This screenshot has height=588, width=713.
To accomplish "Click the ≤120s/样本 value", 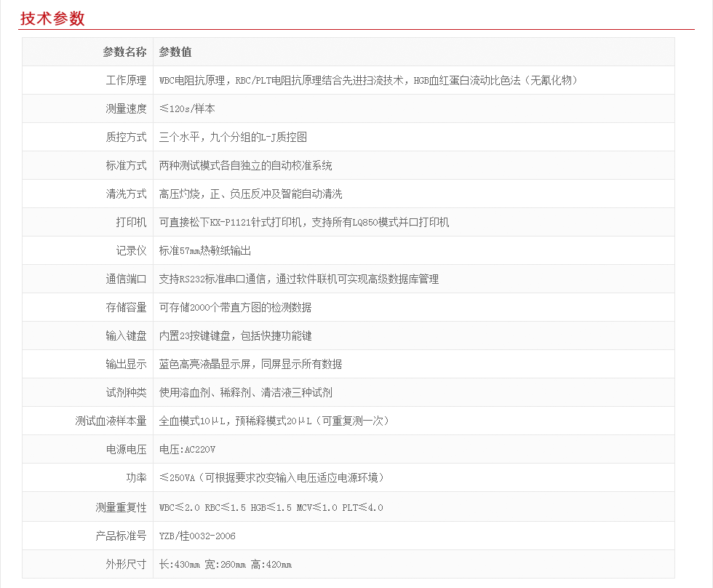I will point(187,108).
